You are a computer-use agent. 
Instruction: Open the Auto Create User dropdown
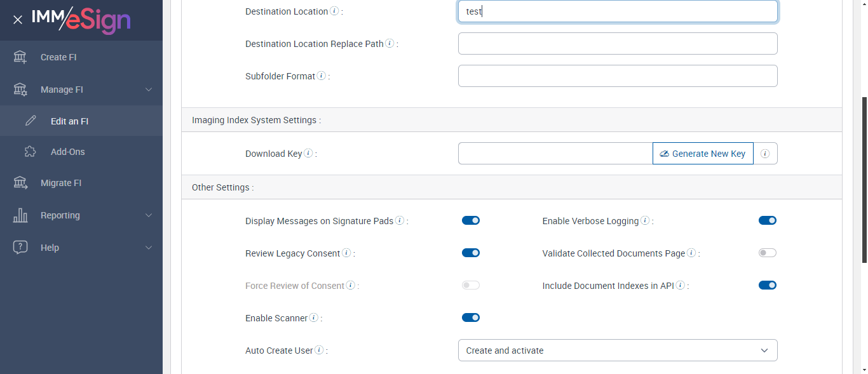618,351
